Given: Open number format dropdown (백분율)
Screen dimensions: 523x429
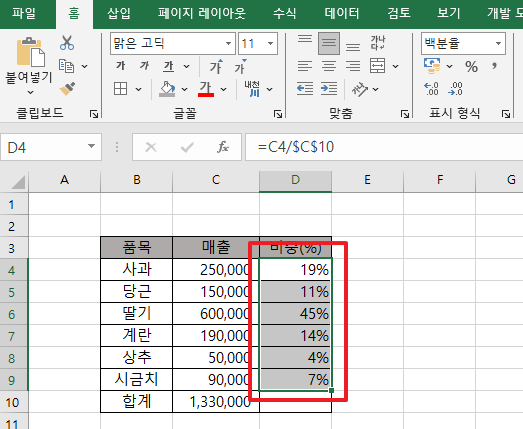Looking at the screenshot, I should point(498,43).
